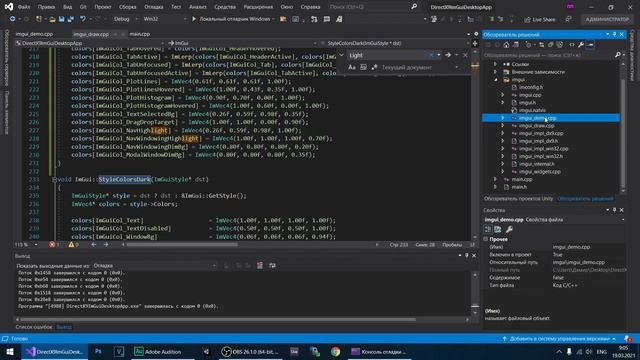Close the find box
This screenshot has width=640, height=360.
pyautogui.click(x=465, y=55)
